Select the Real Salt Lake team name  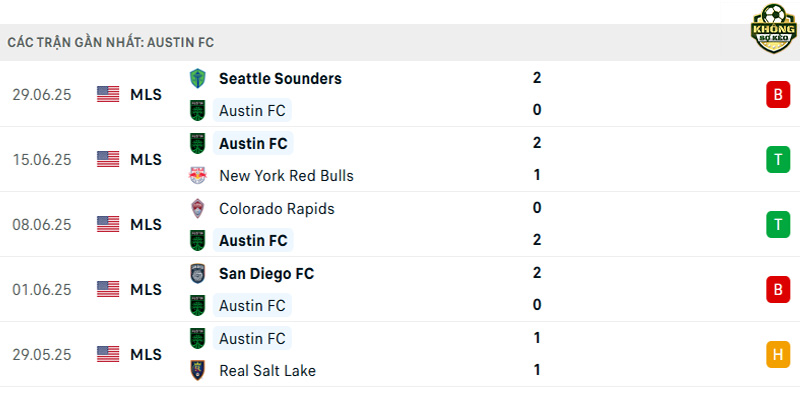(x=267, y=371)
